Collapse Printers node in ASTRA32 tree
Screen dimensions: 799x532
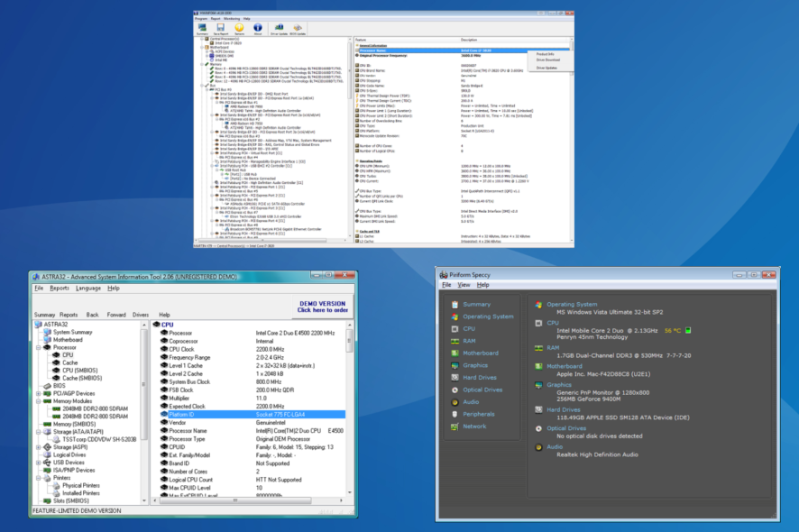click(38, 478)
